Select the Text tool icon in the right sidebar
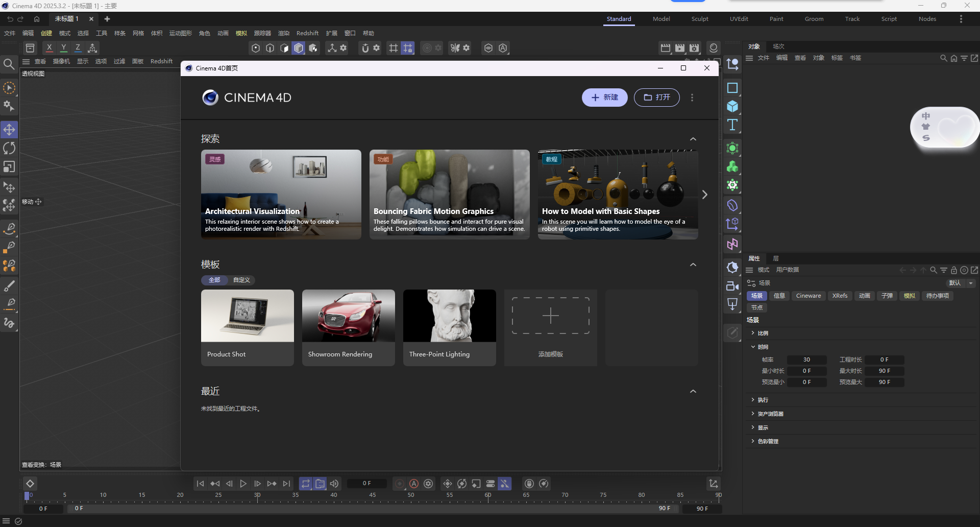 [x=733, y=125]
